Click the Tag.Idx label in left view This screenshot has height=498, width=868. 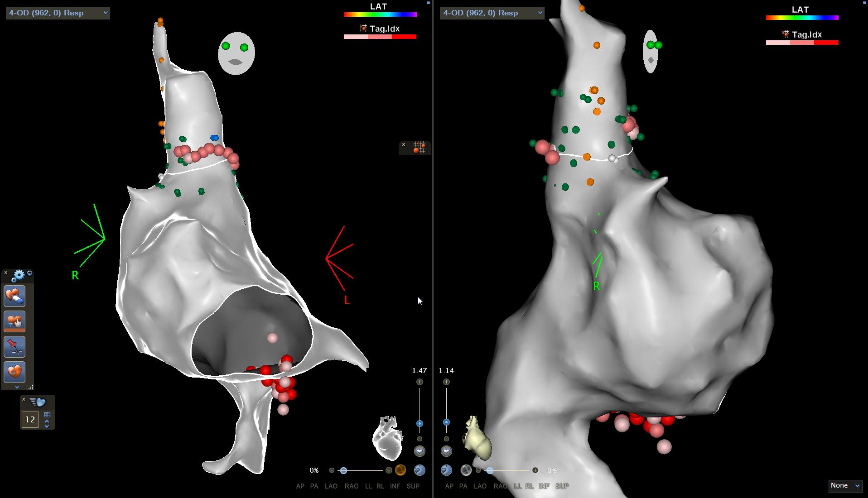(385, 29)
